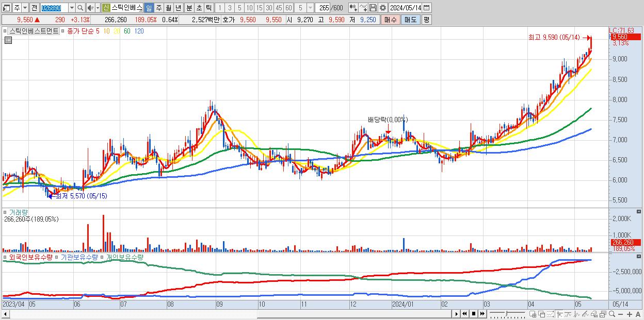The height and width of the screenshot is (320, 644).
Task: Click the orange 10 moving average label
Action: [106, 31]
